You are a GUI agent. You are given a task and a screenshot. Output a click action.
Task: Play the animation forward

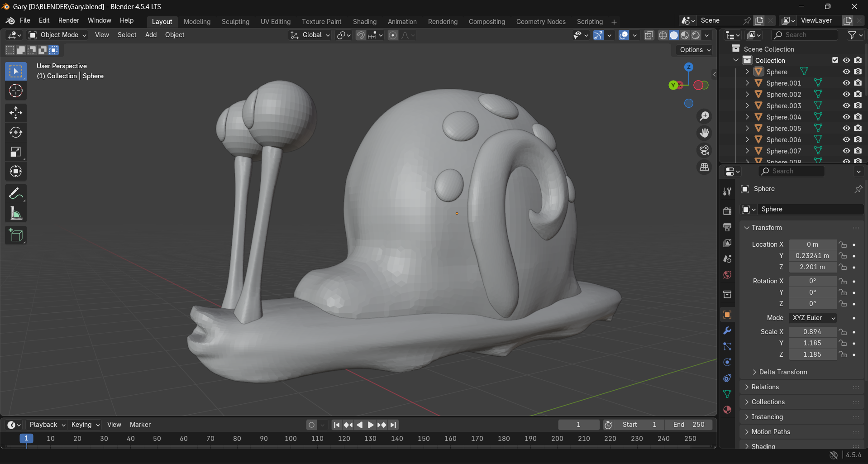(x=371, y=425)
